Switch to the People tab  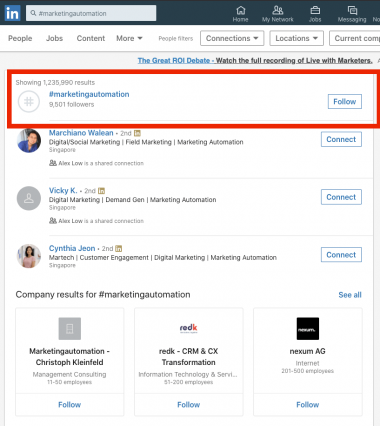20,38
